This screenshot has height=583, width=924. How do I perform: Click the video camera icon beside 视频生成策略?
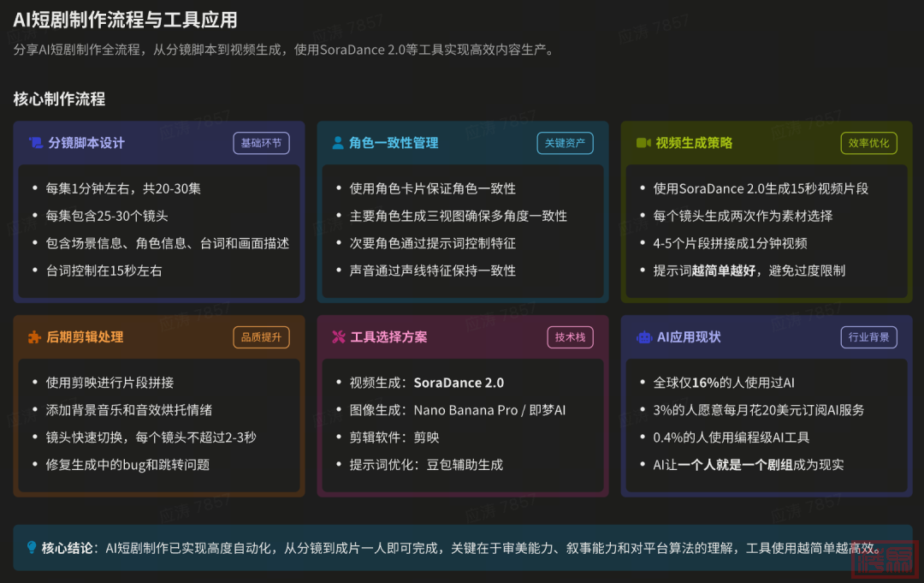coord(643,143)
